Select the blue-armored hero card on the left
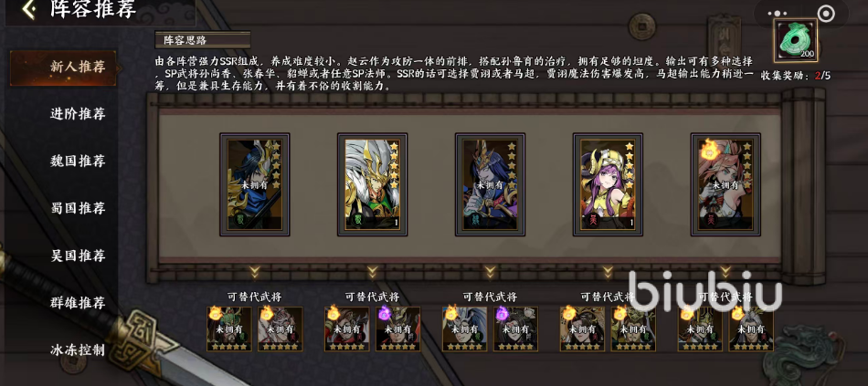The image size is (868, 386). tap(255, 184)
